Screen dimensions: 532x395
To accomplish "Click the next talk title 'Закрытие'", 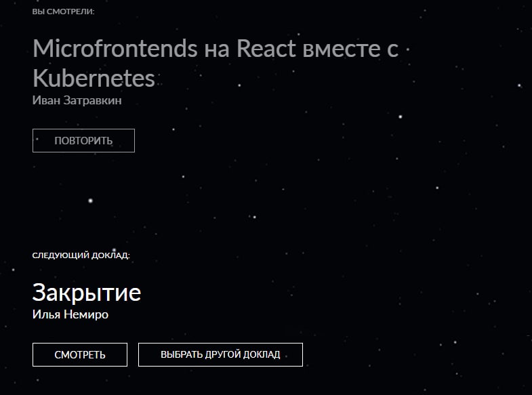I will (x=87, y=293).
